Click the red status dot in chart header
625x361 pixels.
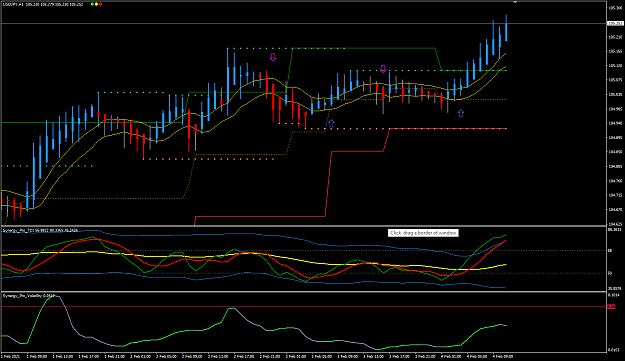click(100, 4)
